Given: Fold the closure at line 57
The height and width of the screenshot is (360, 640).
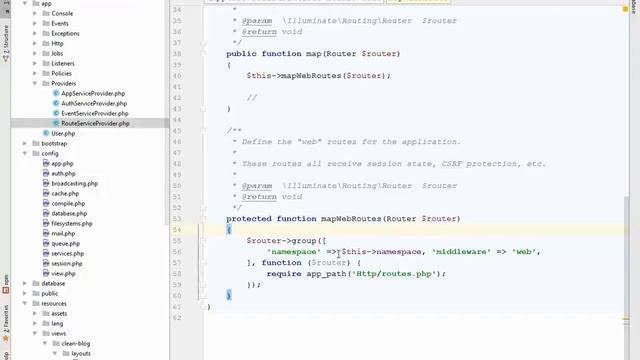Looking at the screenshot, I should tap(203, 263).
